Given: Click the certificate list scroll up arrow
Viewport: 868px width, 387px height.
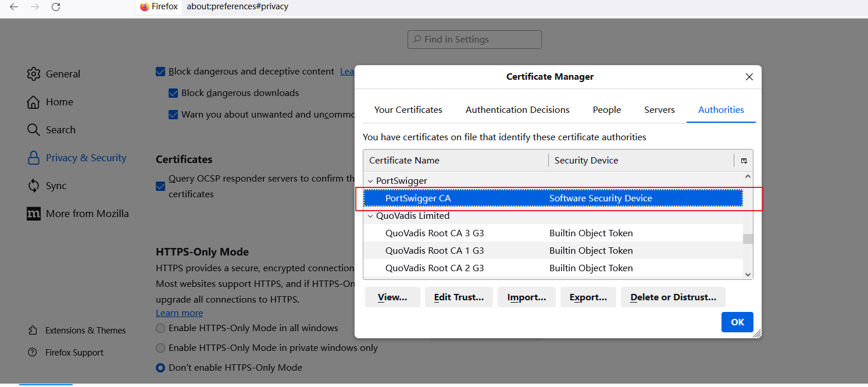Looking at the screenshot, I should [x=748, y=176].
